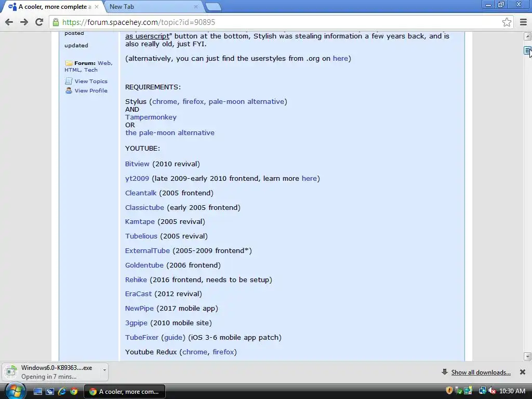Open the View Profile link
The width and height of the screenshot is (532, 399).
[x=91, y=90]
